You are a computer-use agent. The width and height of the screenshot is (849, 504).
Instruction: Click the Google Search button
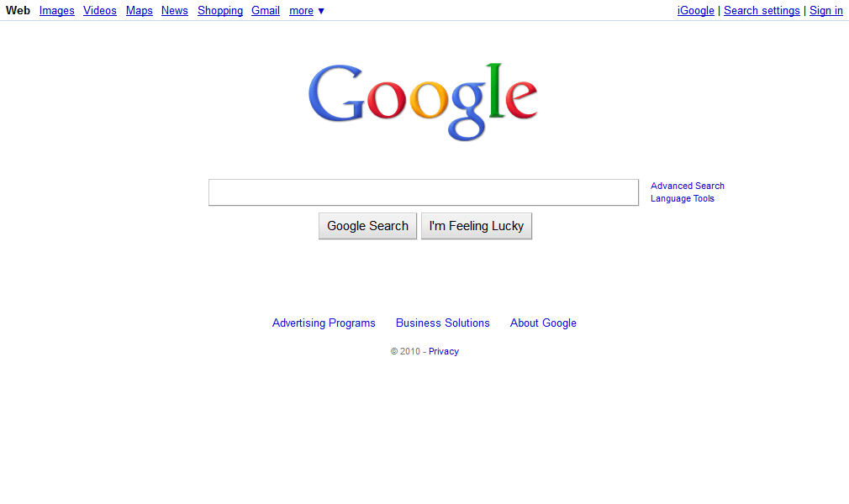(x=367, y=226)
